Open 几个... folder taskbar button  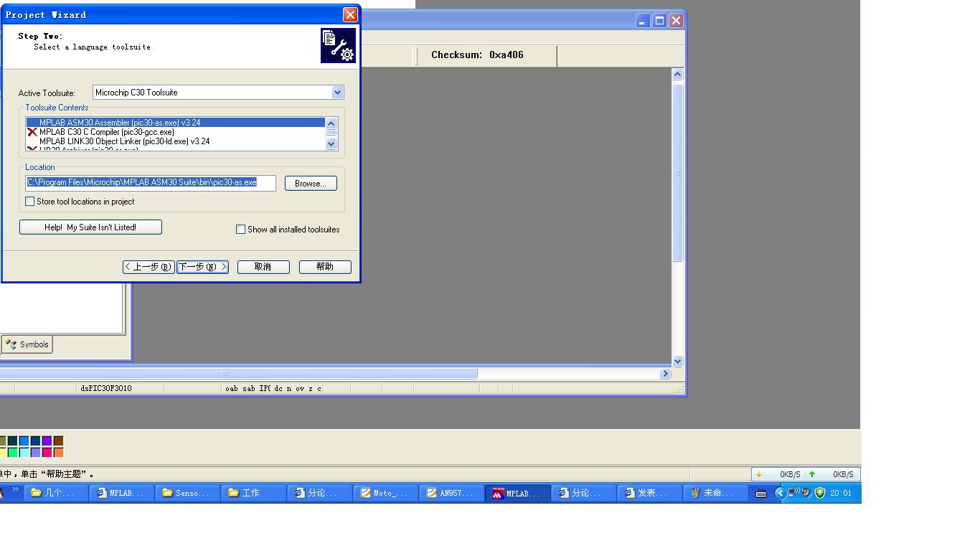[x=57, y=493]
